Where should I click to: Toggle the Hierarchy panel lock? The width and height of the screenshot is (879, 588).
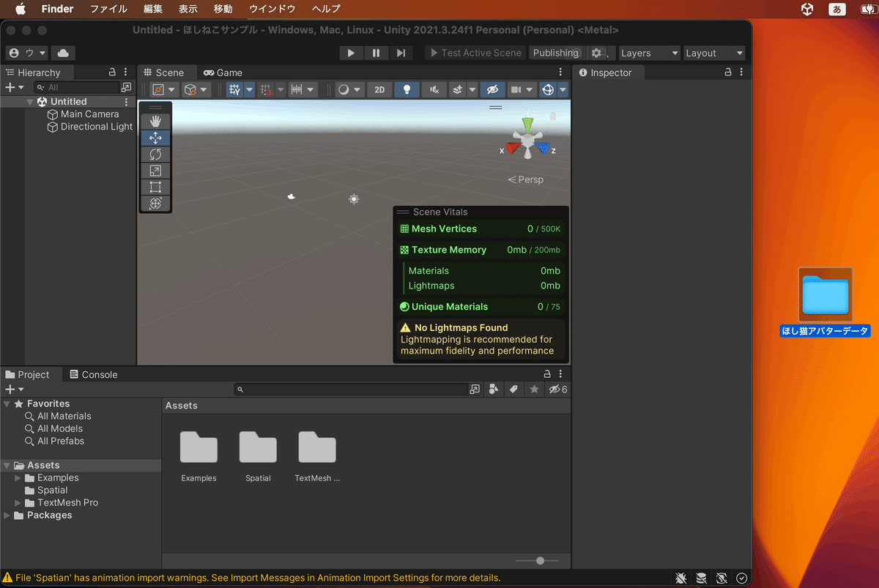(112, 72)
